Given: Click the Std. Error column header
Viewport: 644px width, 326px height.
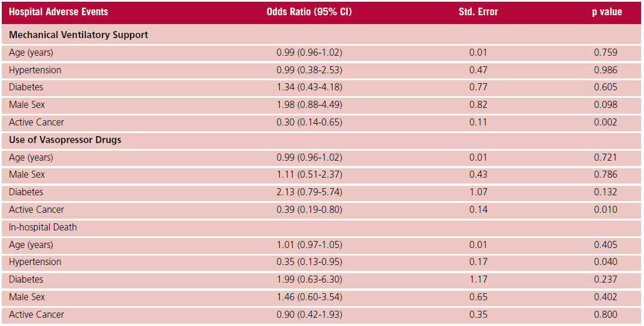Looking at the screenshot, I should point(478,12).
